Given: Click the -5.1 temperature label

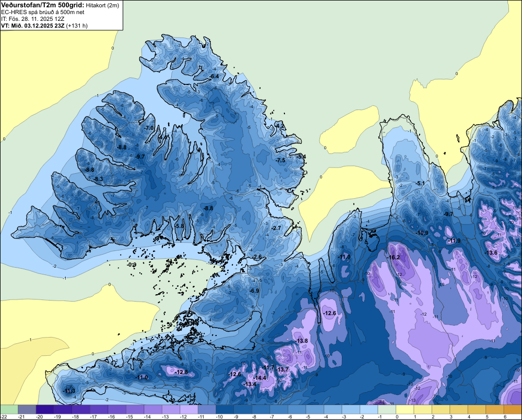Looking at the screenshot, I should point(420,183).
